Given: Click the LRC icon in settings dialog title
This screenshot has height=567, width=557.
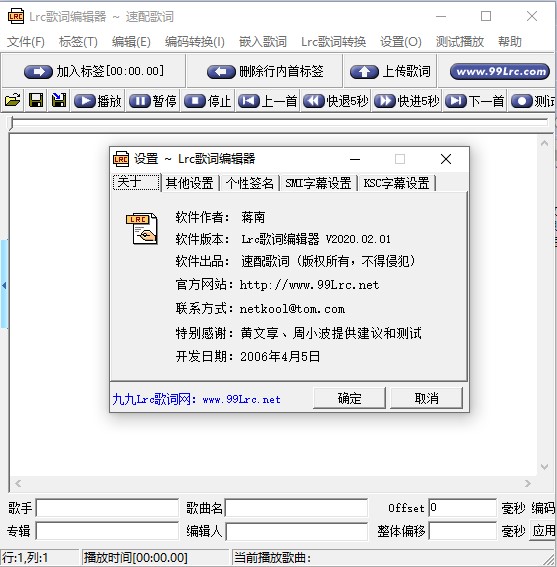Looking at the screenshot, I should (121, 159).
